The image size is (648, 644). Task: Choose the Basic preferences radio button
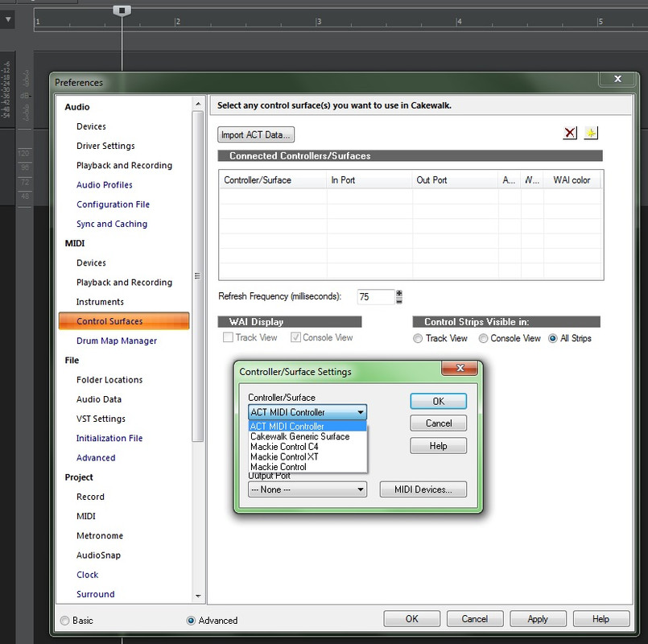(x=65, y=621)
